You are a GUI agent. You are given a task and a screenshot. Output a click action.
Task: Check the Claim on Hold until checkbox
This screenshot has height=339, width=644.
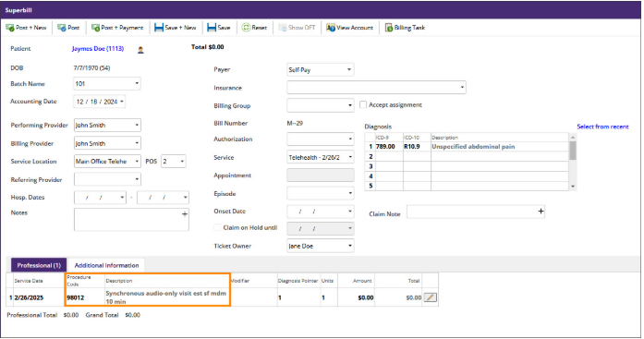click(x=217, y=227)
